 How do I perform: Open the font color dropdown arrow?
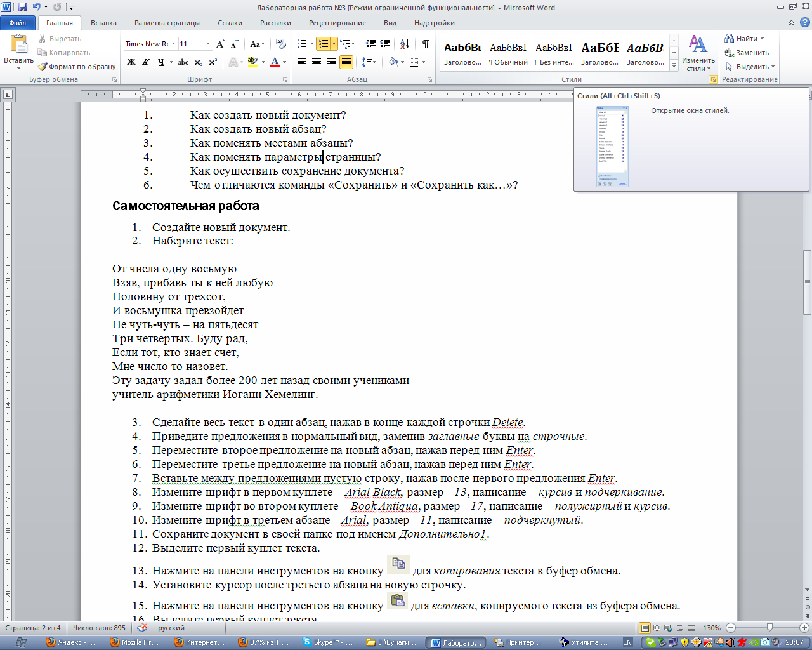click(x=284, y=62)
